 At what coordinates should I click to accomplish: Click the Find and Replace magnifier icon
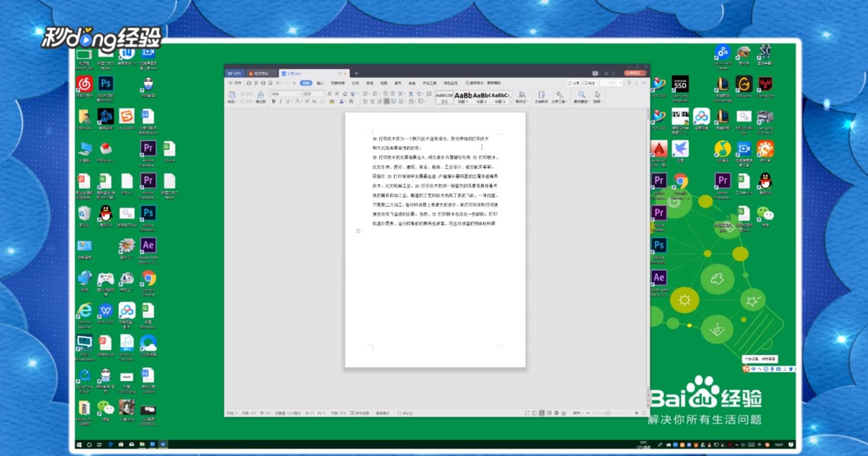tap(581, 95)
